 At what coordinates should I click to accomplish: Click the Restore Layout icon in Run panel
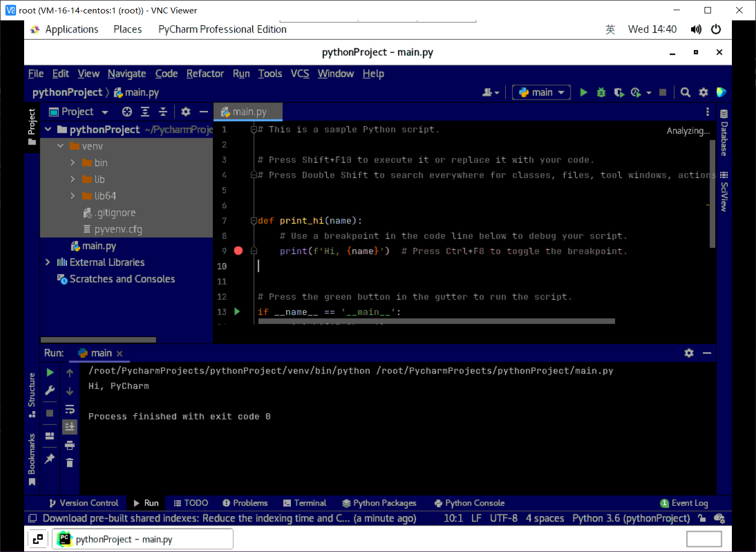click(x=50, y=436)
